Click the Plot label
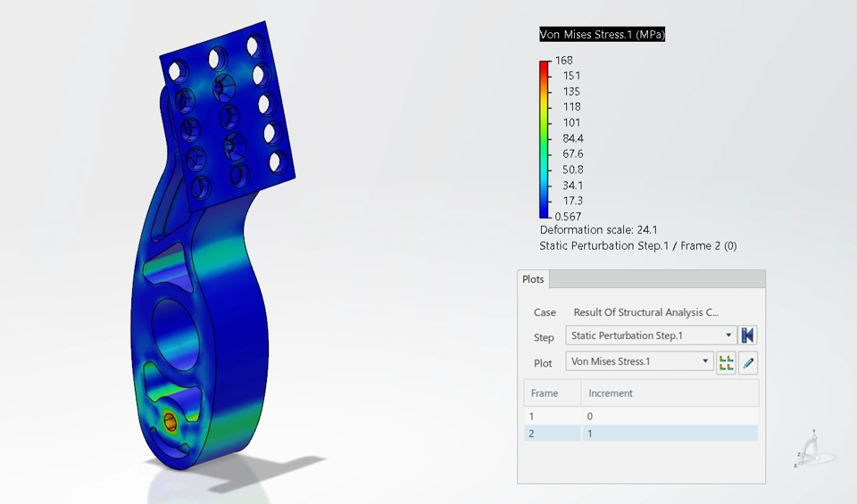The height and width of the screenshot is (504, 857). (x=543, y=363)
